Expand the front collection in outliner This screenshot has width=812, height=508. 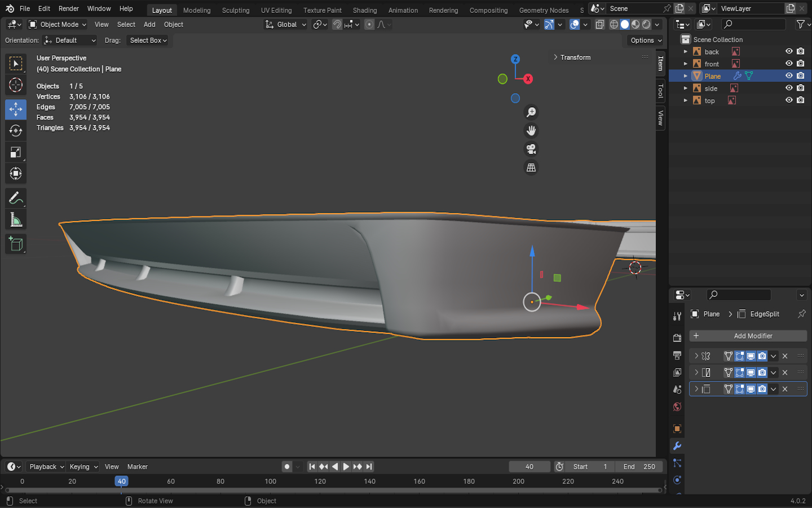[686, 64]
